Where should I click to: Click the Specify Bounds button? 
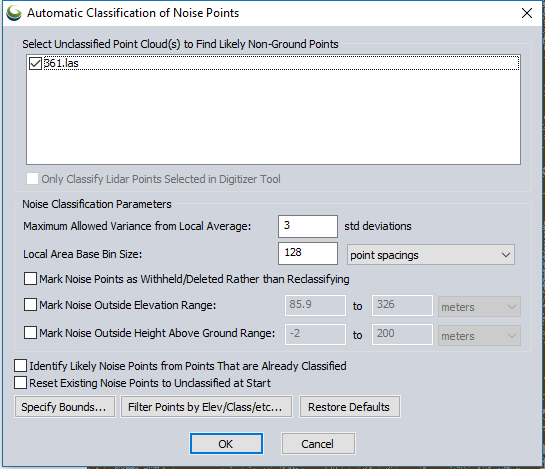coord(65,406)
